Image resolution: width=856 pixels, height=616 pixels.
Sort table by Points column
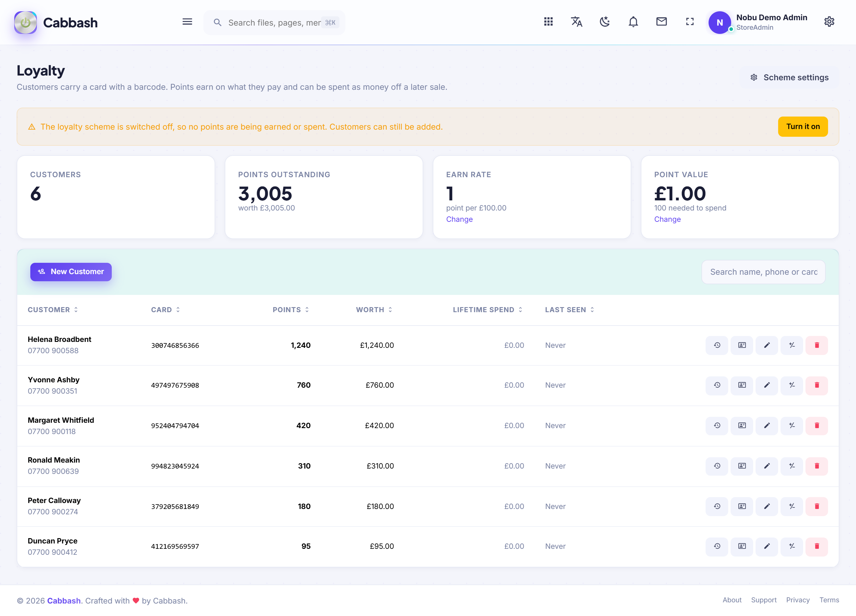point(291,310)
